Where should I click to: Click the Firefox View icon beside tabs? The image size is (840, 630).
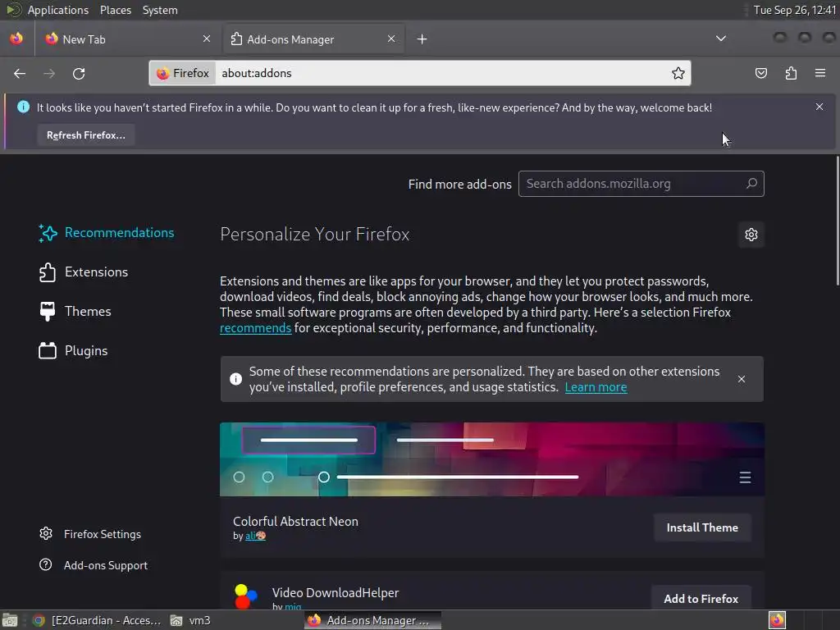point(16,39)
